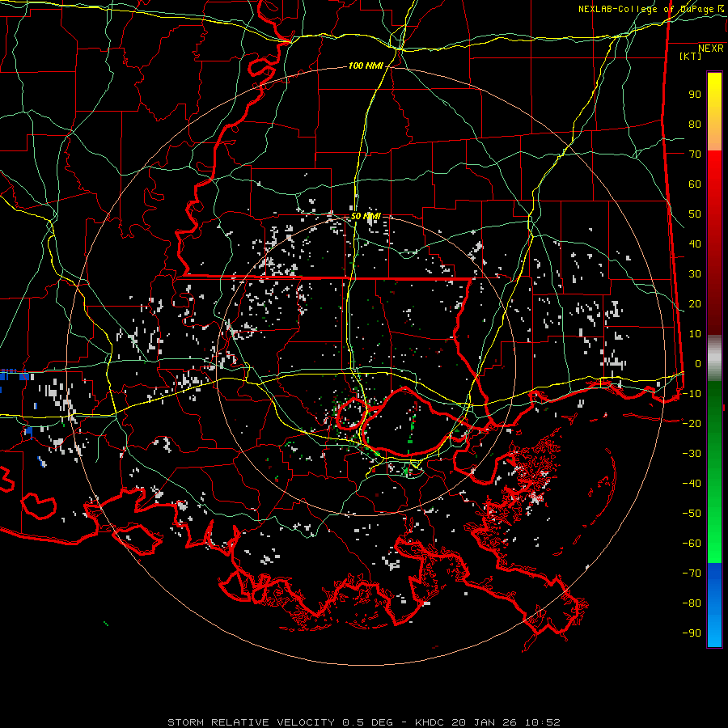Viewport: 728px width, 728px height.
Task: Click the 10:52 timestamp in the caption
Action: (x=542, y=722)
